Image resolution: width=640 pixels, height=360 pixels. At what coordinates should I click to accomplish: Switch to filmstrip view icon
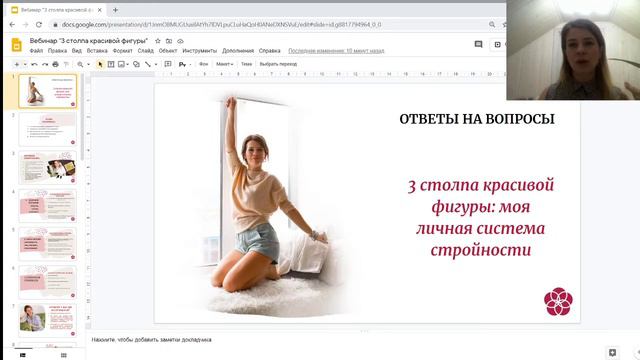coord(23,355)
